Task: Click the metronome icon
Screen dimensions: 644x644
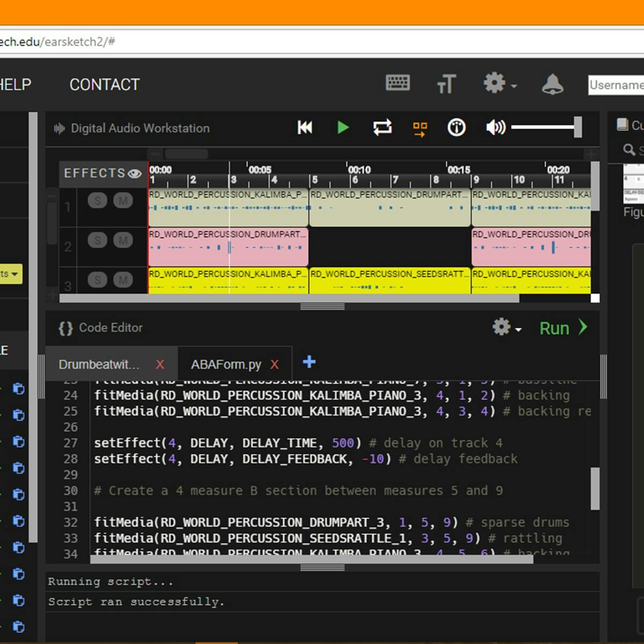Action: point(456,127)
